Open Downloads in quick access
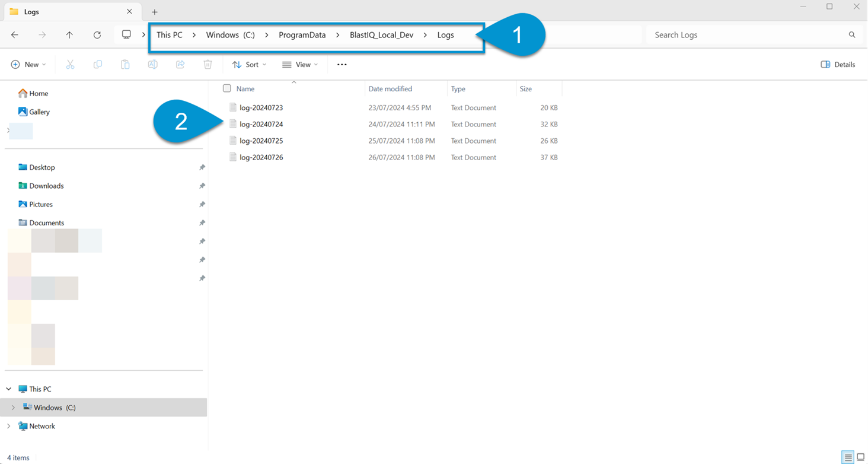This screenshot has height=464, width=868. (40, 186)
